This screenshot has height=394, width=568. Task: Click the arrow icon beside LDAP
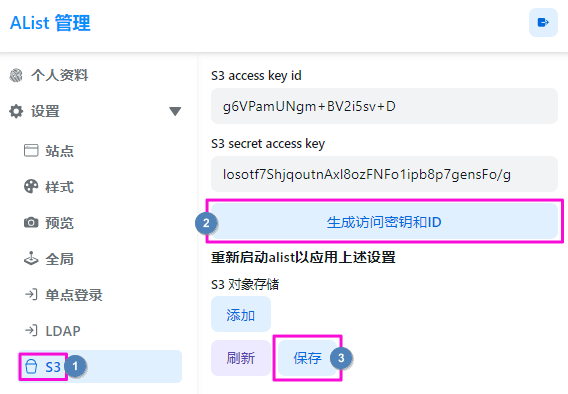coord(31,330)
